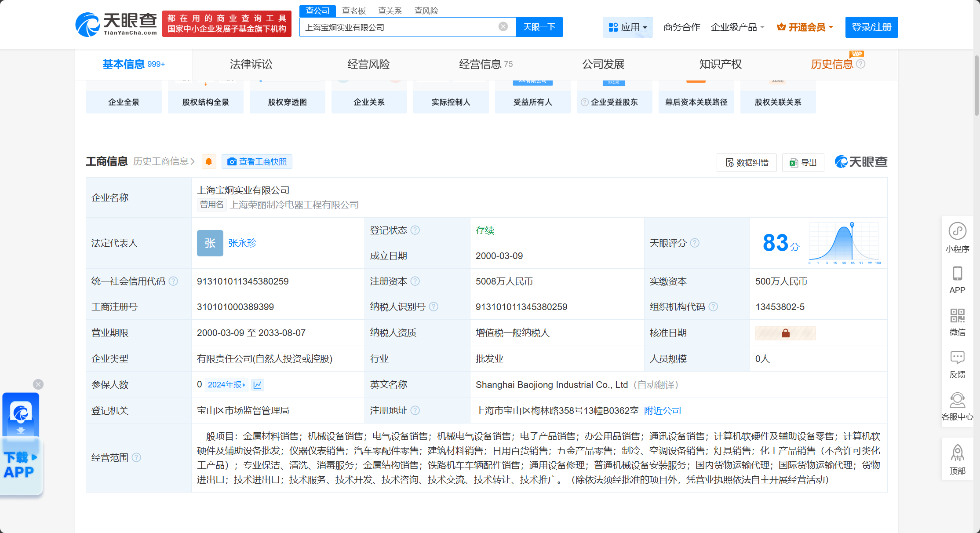Open the 客服中心 customer service icon
This screenshot has height=533, width=980.
[x=957, y=400]
